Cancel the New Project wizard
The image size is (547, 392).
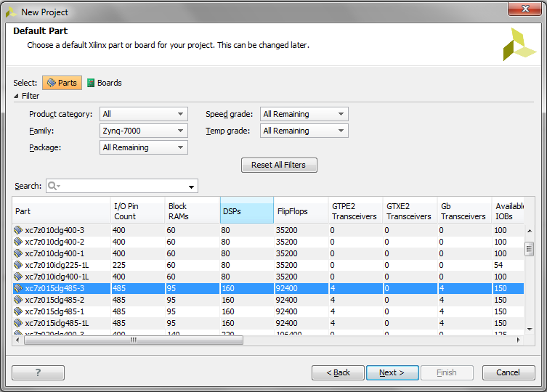point(508,372)
